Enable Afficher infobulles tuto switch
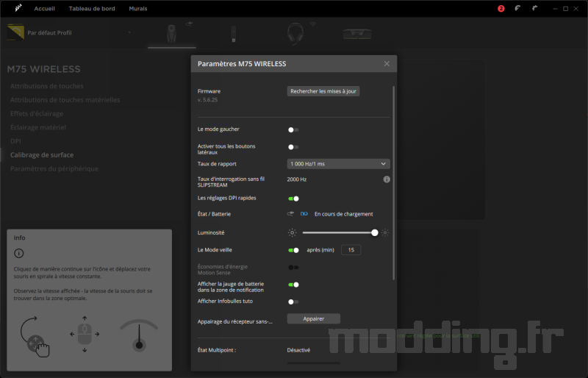The image size is (588, 378). click(293, 302)
